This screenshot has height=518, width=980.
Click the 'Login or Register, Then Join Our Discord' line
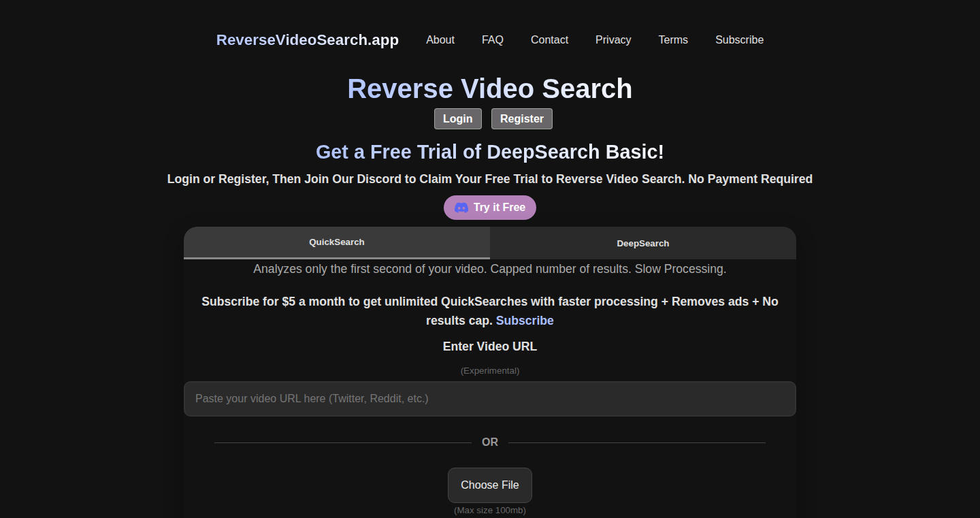pyautogui.click(x=490, y=179)
